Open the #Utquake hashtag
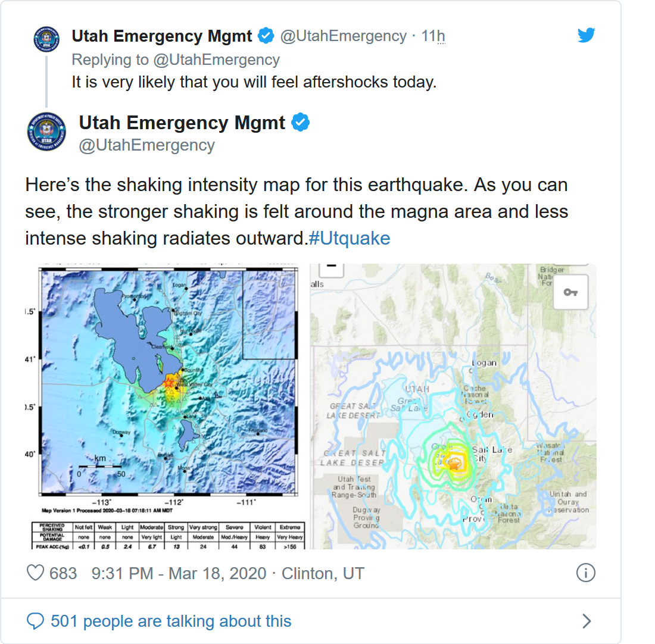This screenshot has height=644, width=655. click(350, 239)
